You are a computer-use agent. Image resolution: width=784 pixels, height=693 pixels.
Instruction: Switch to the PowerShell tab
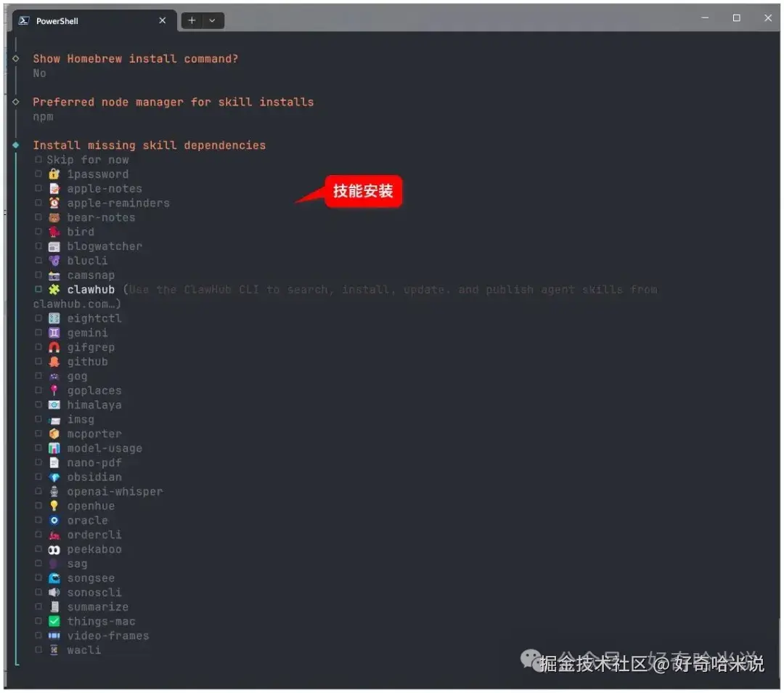(95, 20)
